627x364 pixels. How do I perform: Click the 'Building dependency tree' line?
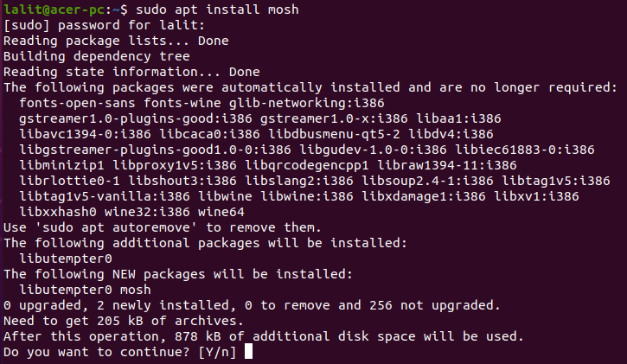[x=87, y=56]
